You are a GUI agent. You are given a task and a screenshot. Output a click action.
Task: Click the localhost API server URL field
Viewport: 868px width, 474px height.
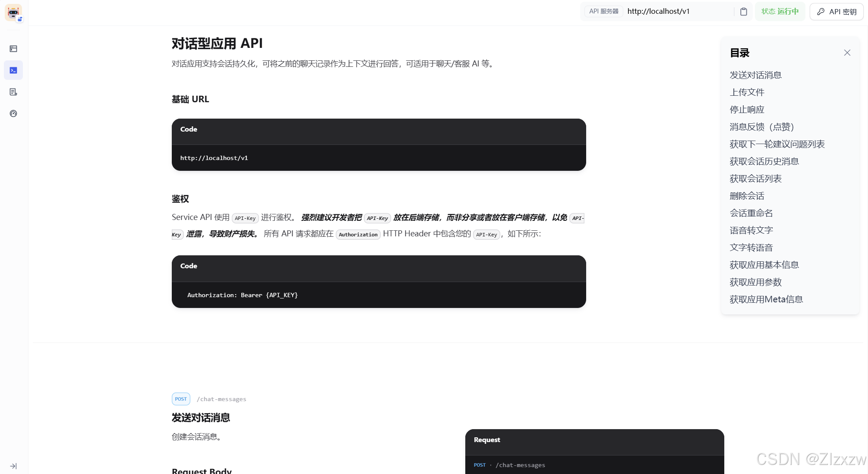(x=678, y=12)
